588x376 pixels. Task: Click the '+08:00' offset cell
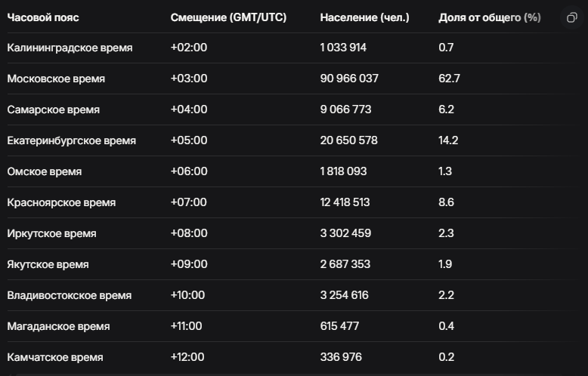click(x=189, y=233)
